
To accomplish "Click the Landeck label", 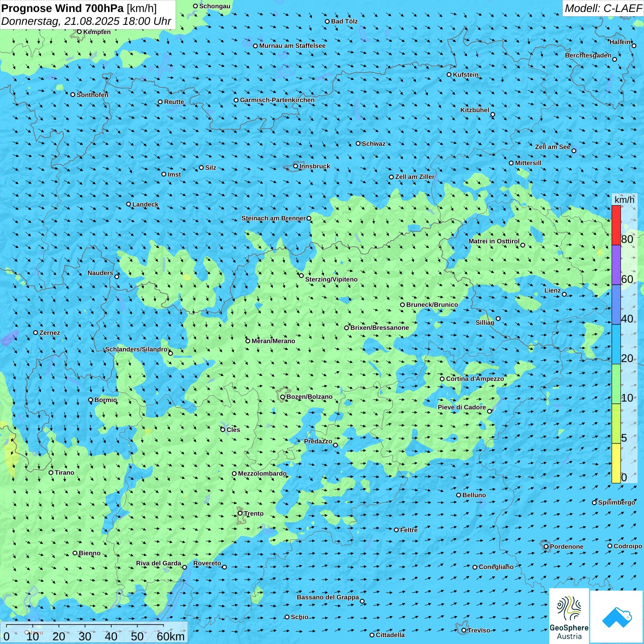I will tap(145, 204).
